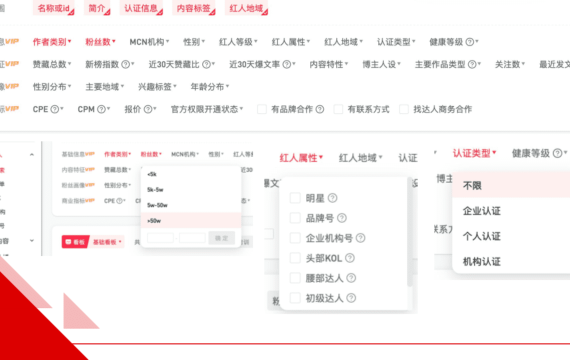The width and height of the screenshot is (570, 360).
Task: Click question mark beside 头部KOL option
Action: [x=350, y=258]
